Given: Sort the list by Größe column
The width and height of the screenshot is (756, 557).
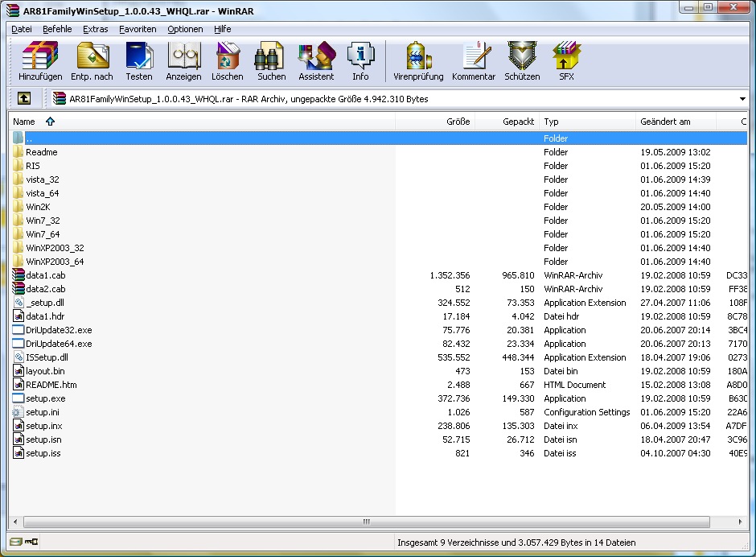Looking at the screenshot, I should pyautogui.click(x=435, y=122).
